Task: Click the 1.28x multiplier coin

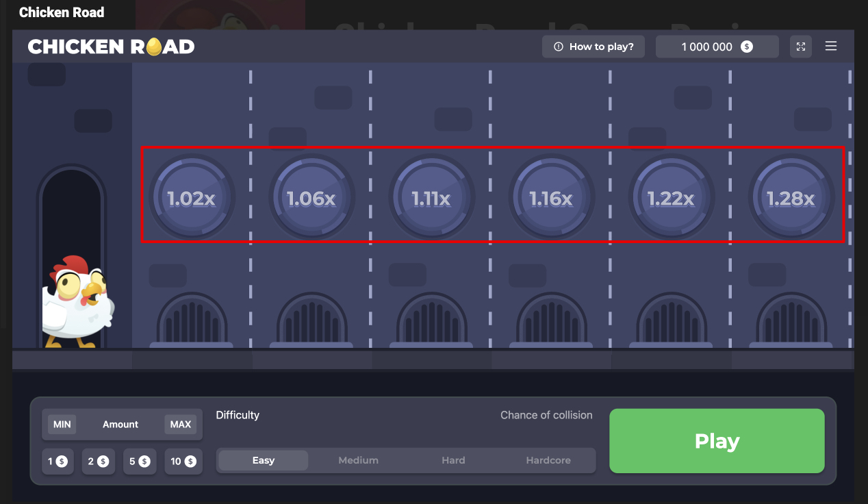Action: 791,199
